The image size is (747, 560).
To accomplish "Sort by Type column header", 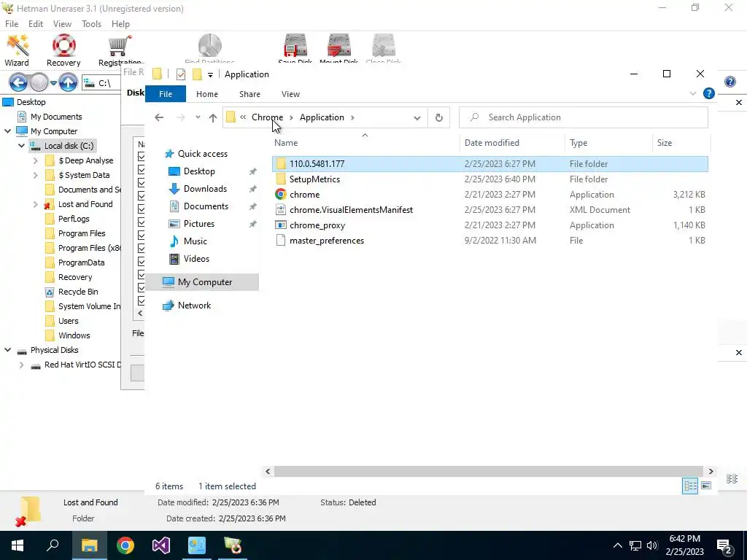I will click(x=578, y=143).
